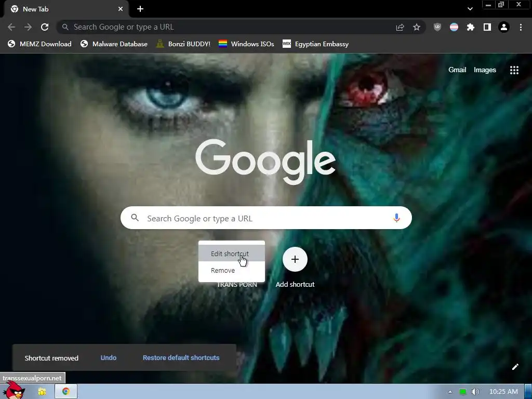Customize this page with the pencil icon
Viewport: 532px width, 399px height.
(515, 366)
